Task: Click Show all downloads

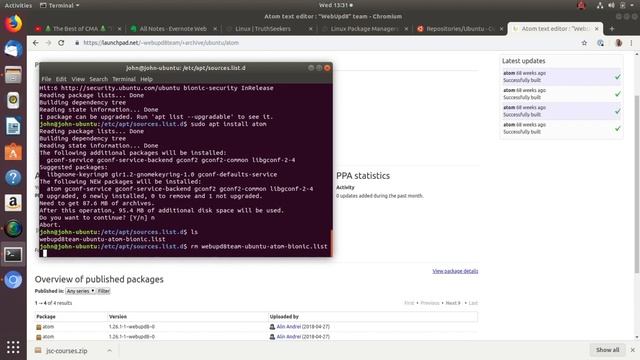Action: [607, 350]
